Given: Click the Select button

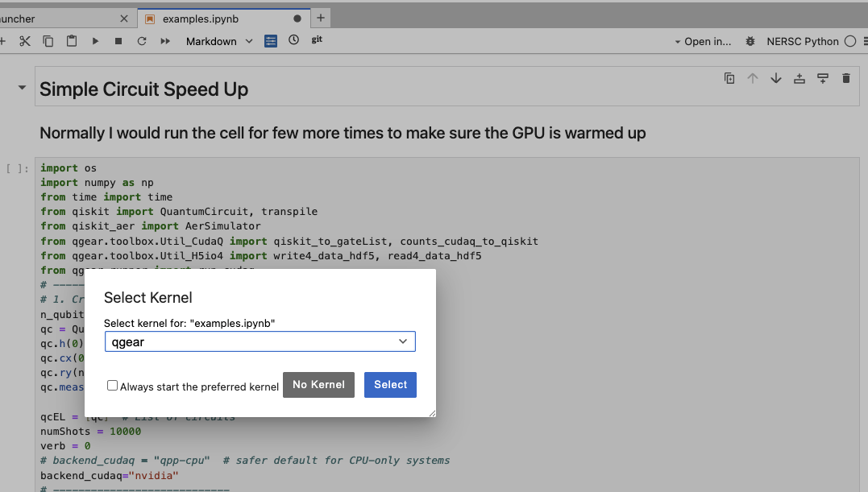Looking at the screenshot, I should tap(390, 385).
